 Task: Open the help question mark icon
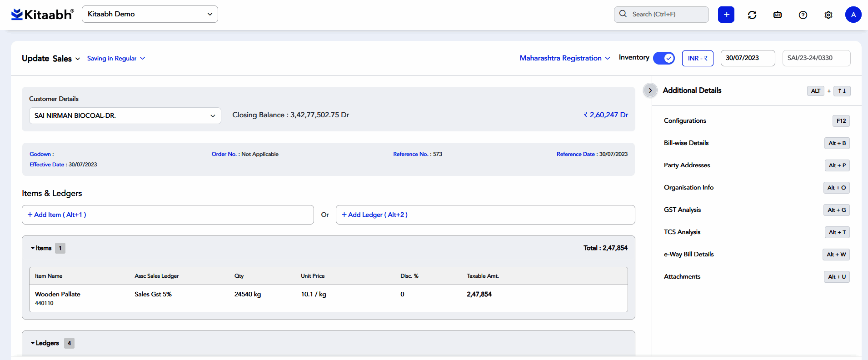click(x=803, y=15)
